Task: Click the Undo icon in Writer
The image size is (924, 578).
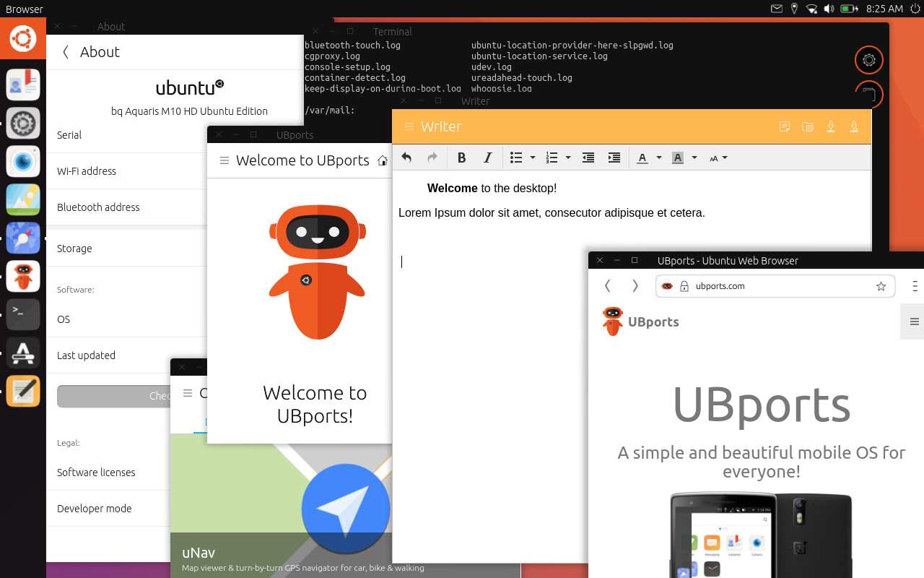Action: click(406, 158)
